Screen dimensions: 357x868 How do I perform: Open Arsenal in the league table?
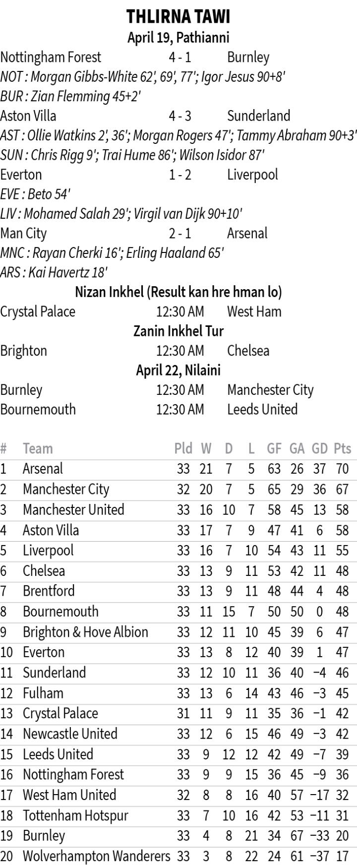coord(43,469)
